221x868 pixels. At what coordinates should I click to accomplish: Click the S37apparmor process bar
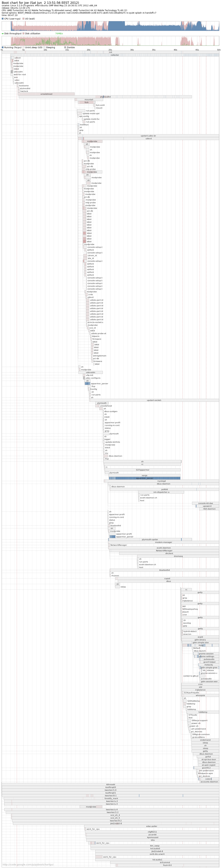(143, 470)
